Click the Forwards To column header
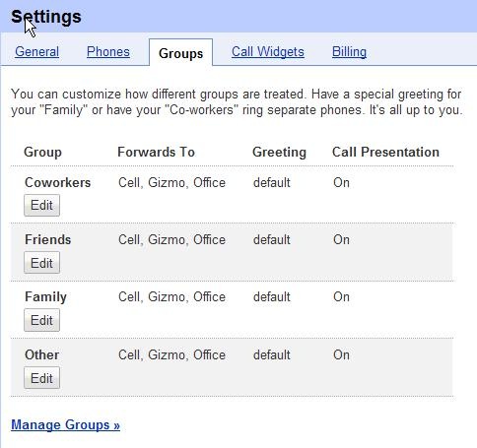The height and width of the screenshot is (448, 477). [x=157, y=152]
